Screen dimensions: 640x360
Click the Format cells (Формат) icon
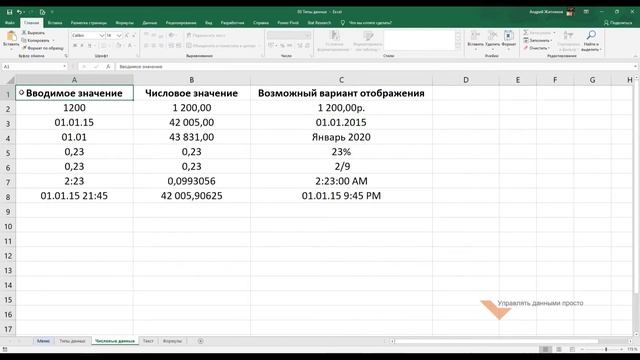[509, 36]
